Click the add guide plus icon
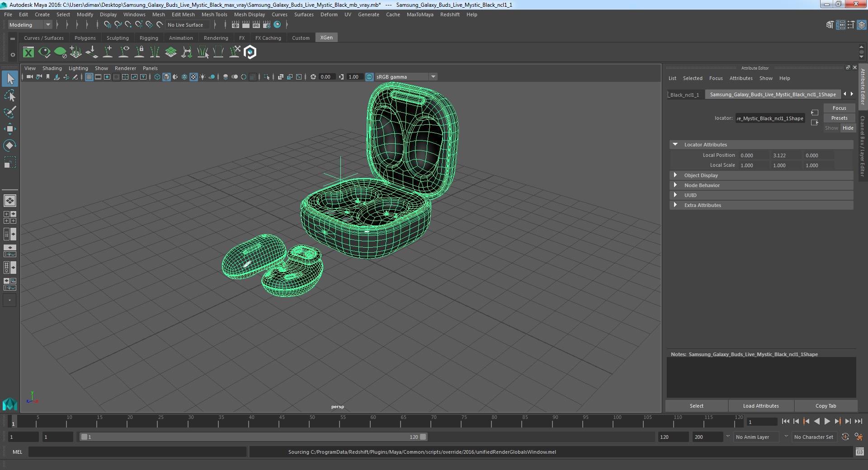 108,52
